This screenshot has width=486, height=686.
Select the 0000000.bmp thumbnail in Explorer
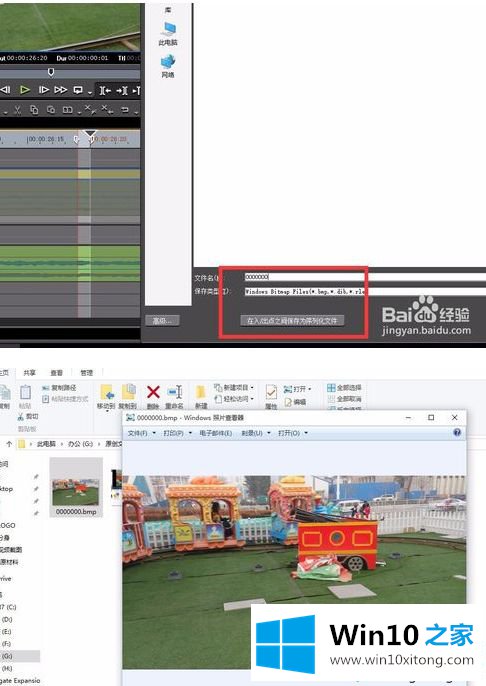[76, 487]
